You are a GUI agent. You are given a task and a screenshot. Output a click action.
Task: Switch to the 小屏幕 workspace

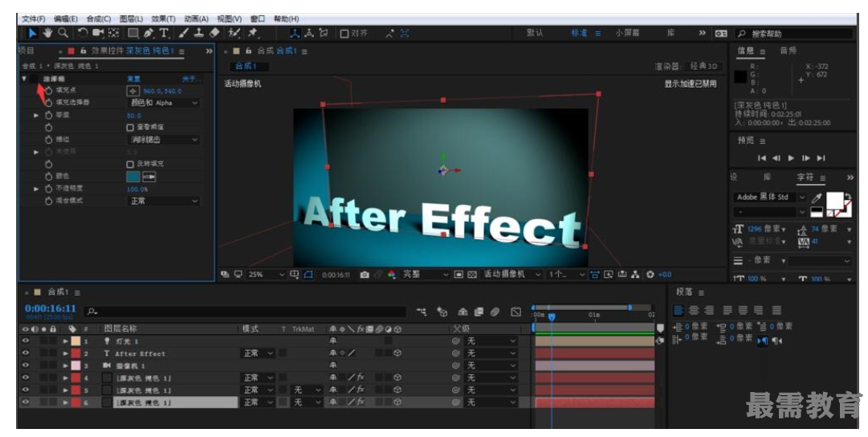(627, 33)
